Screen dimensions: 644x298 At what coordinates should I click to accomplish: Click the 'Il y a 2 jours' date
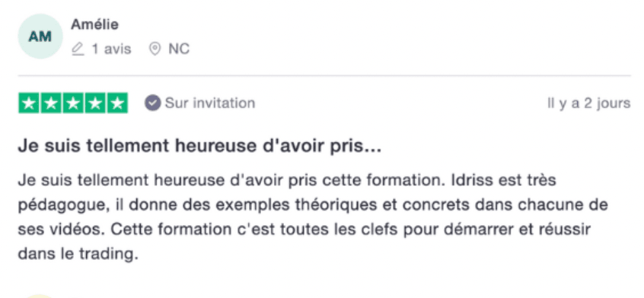tap(588, 103)
